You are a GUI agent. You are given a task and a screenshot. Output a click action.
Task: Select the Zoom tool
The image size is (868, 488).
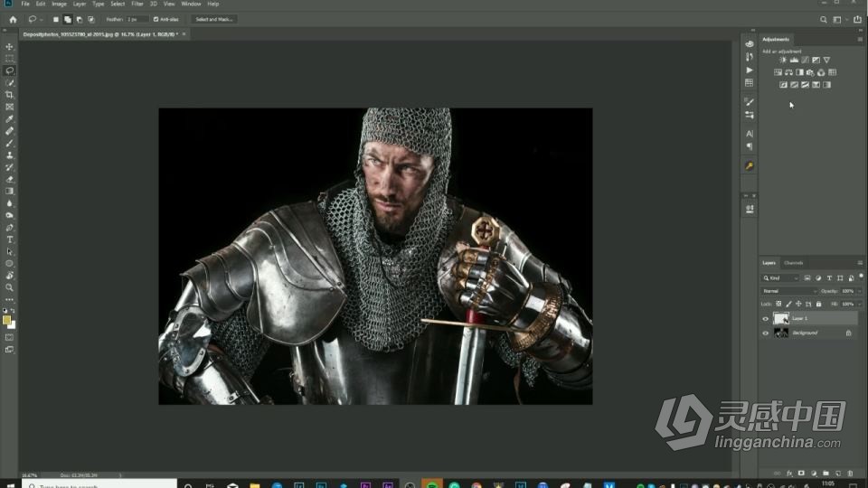[9, 287]
